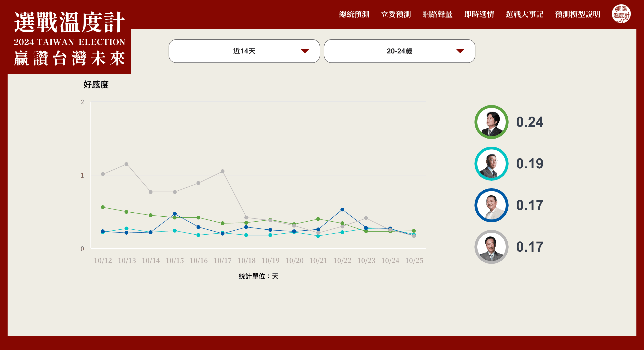Click the blue-ringed candidate portrait
This screenshot has height=350, width=644.
(491, 205)
